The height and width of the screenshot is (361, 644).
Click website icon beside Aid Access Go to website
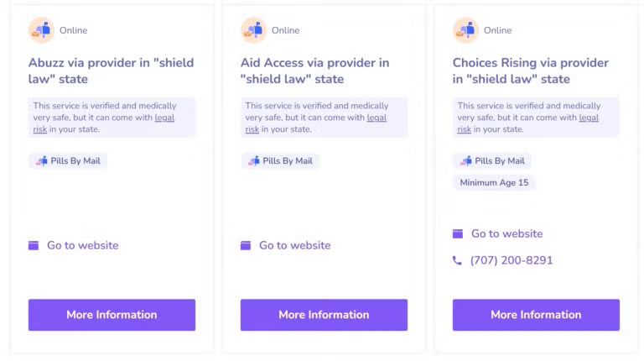pyautogui.click(x=246, y=245)
